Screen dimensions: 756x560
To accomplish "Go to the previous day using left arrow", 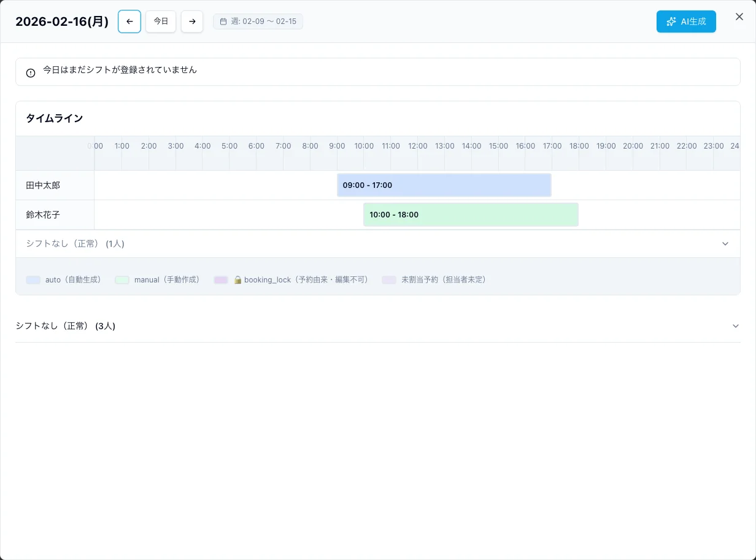I will point(129,21).
